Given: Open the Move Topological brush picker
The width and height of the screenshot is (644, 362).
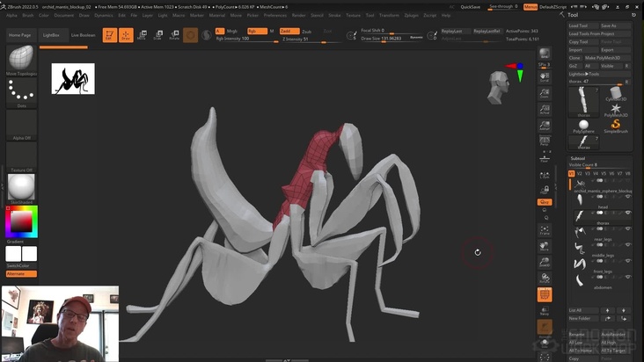Looking at the screenshot, I should point(21,59).
